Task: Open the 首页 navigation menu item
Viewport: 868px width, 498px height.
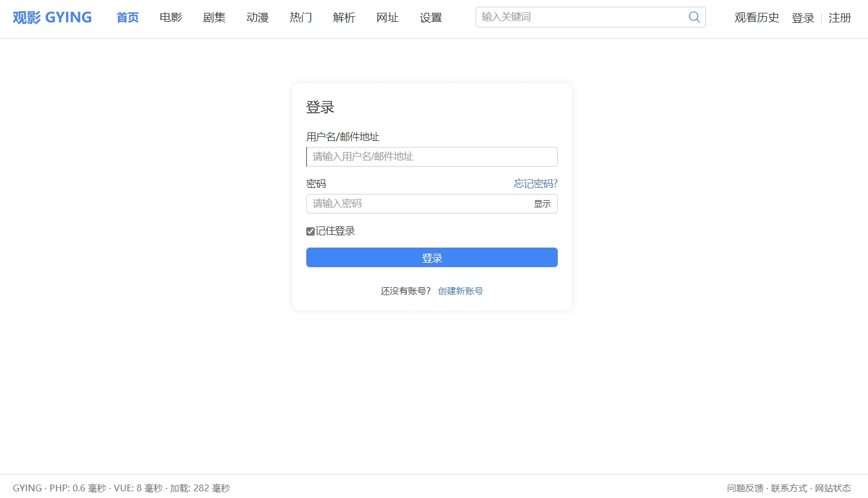Action: (x=127, y=17)
